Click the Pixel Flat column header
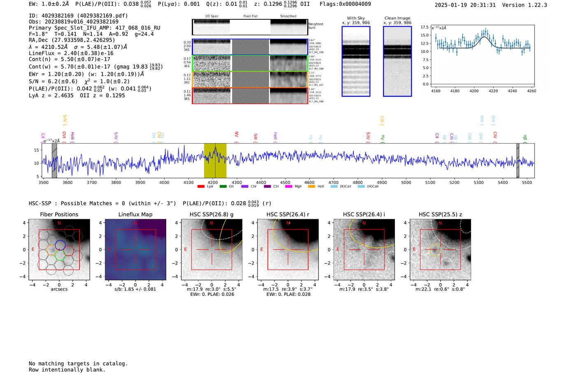This screenshot has width=576, height=392. click(x=250, y=16)
